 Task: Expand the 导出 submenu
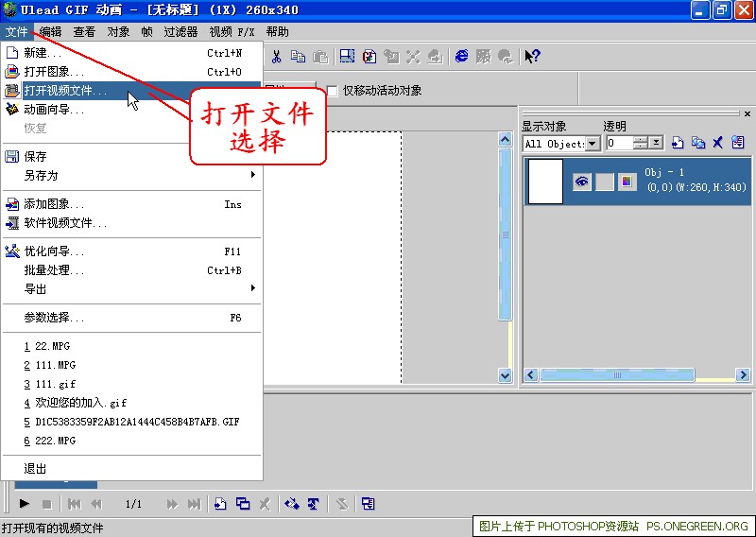[x=132, y=289]
